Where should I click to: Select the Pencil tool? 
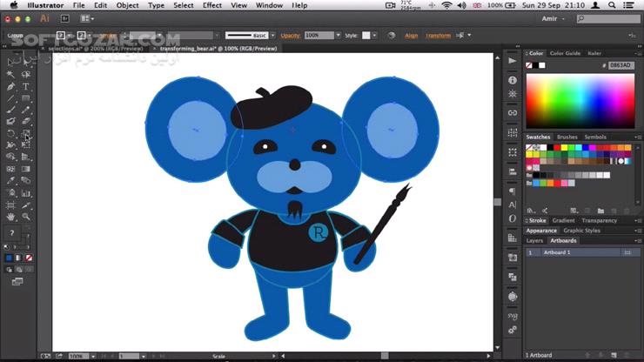click(x=25, y=111)
